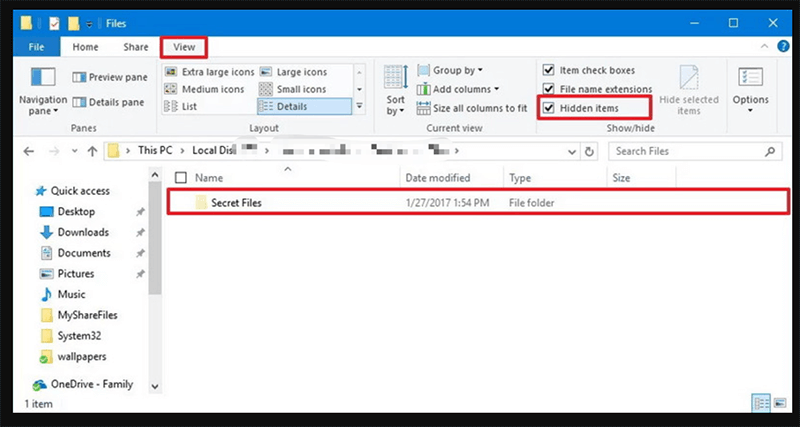Toggle File name extensions checkbox
The image size is (800, 427).
click(548, 89)
